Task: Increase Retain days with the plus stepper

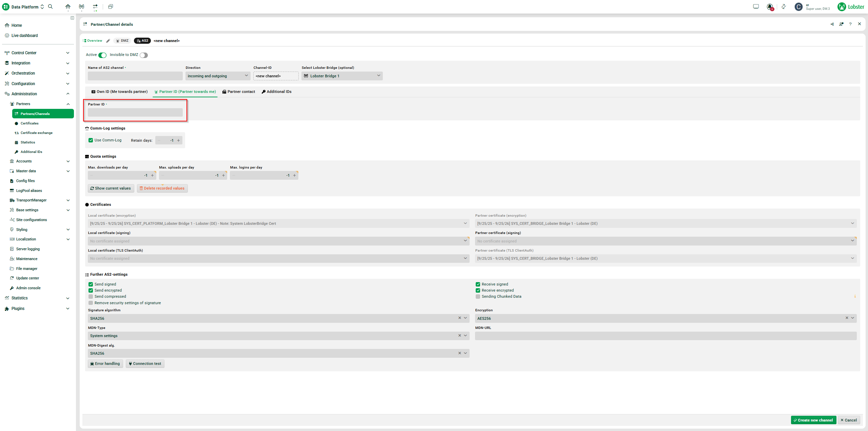Action: (179, 140)
